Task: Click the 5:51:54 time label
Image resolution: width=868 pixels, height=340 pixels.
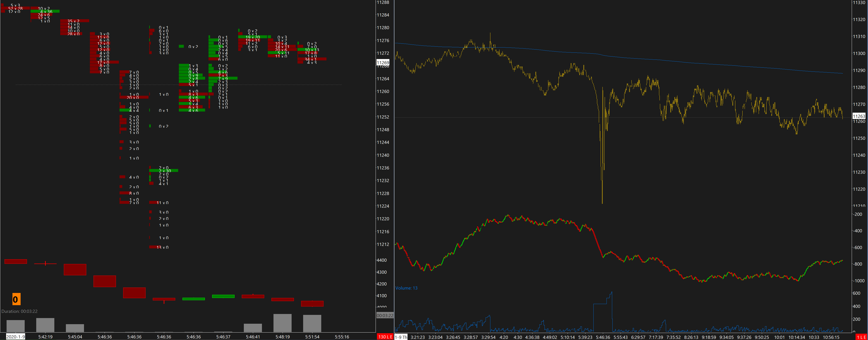Action: tap(312, 337)
